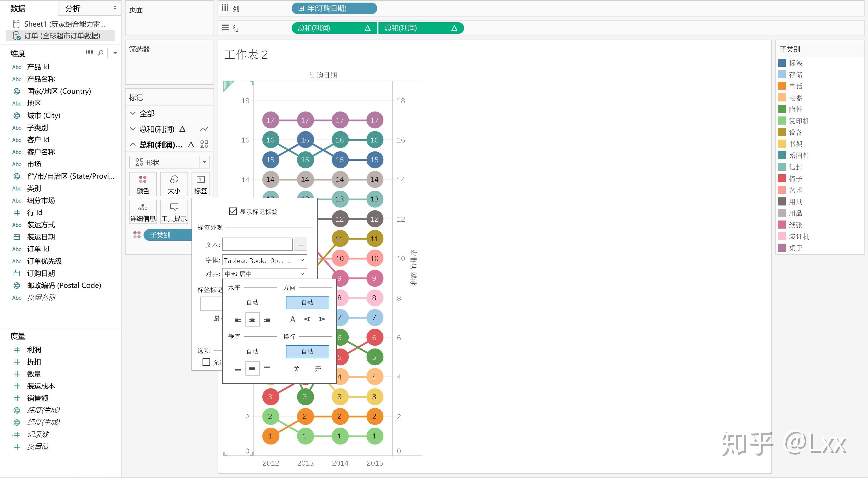Click the line chart icon beside 总和(利润)
The image size is (868, 478).
(205, 129)
